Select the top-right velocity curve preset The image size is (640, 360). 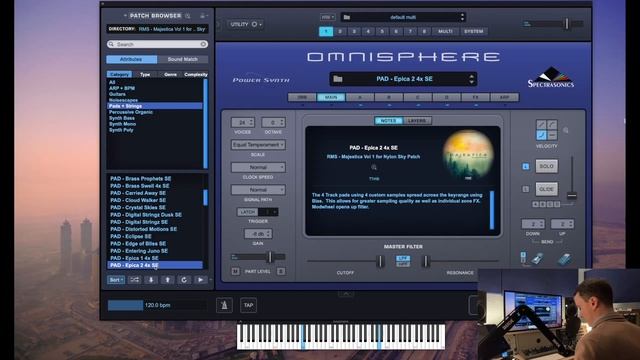pos(552,124)
